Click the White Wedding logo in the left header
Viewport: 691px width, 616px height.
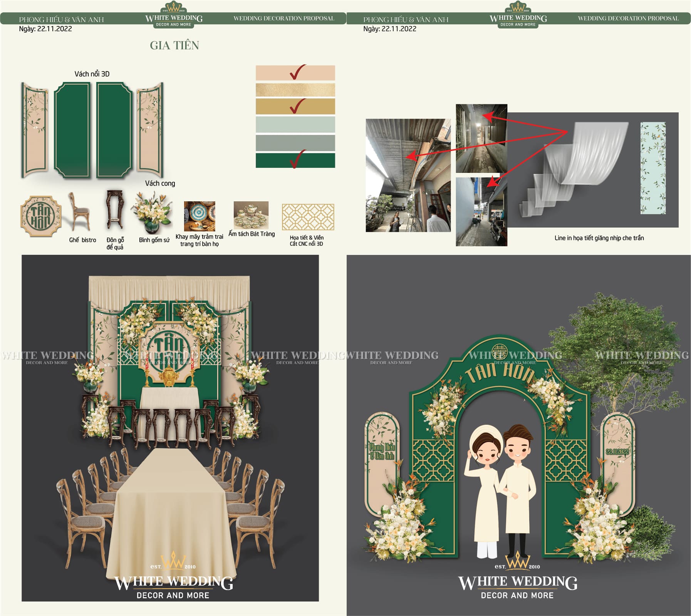click(x=174, y=18)
